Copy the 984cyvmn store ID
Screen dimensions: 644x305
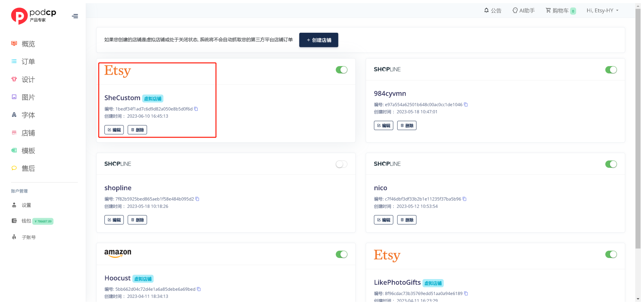click(465, 105)
